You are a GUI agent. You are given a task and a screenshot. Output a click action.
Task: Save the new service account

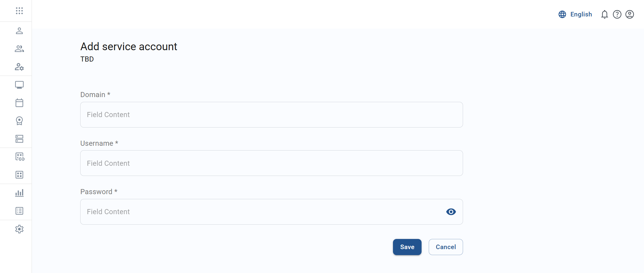[407, 247]
